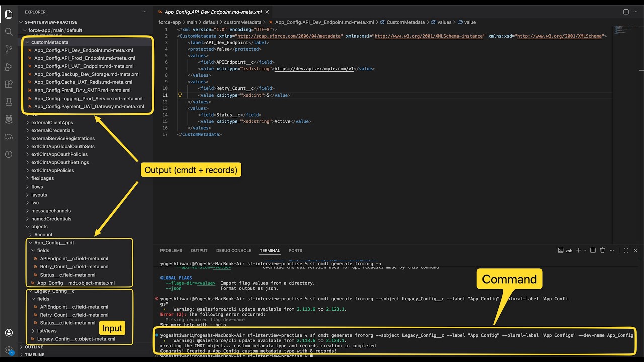The width and height of the screenshot is (644, 362).
Task: Open the Explorer view in activity bar
Action: (9, 14)
